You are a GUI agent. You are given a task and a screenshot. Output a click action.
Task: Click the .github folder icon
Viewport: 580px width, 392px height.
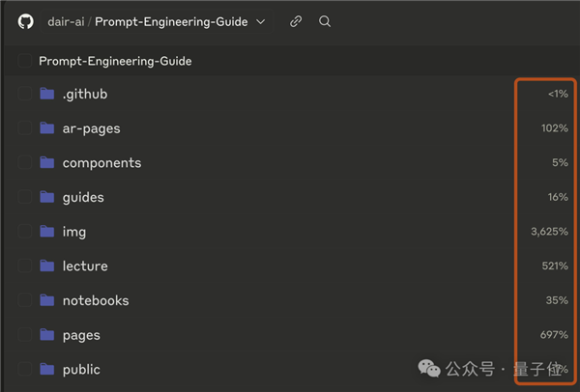[x=47, y=94]
